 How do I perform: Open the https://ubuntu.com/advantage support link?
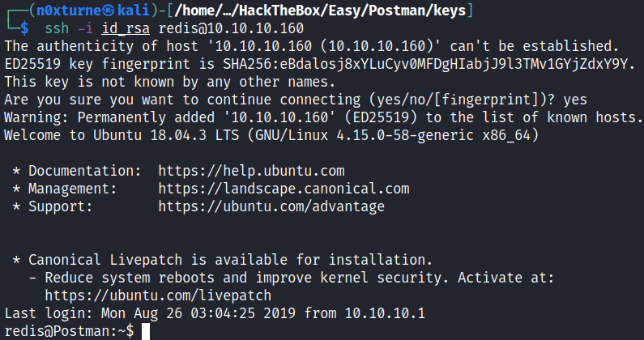271,206
